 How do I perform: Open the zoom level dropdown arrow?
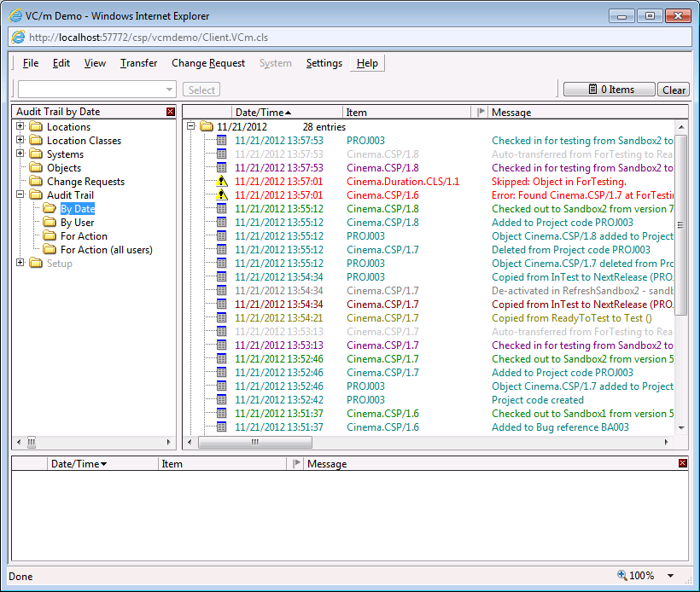(x=670, y=576)
